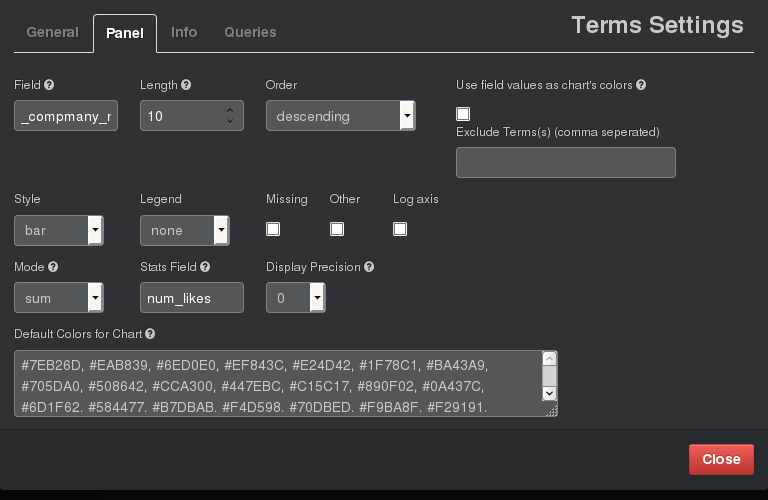Click the help icon next to Length
The width and height of the screenshot is (768, 500).
(186, 85)
